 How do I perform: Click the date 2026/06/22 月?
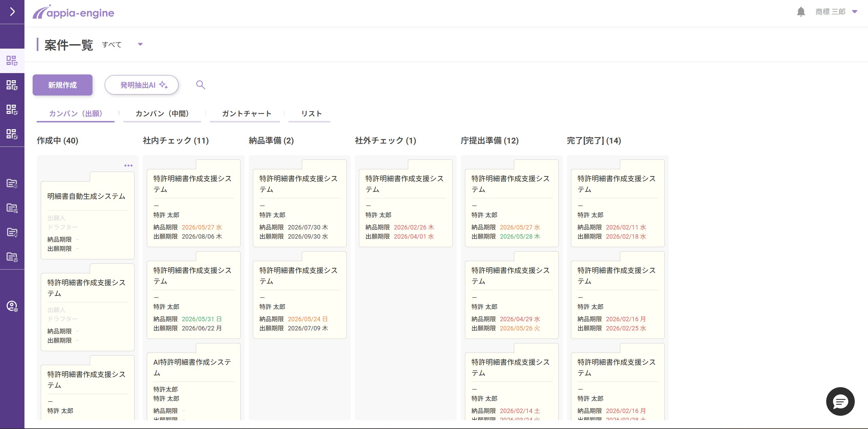point(202,328)
